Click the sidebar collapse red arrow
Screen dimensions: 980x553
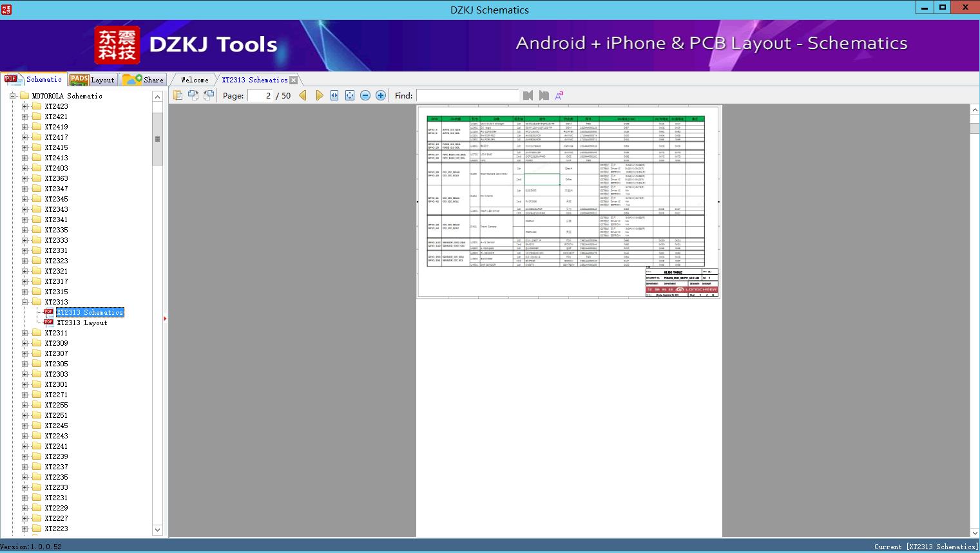click(165, 318)
